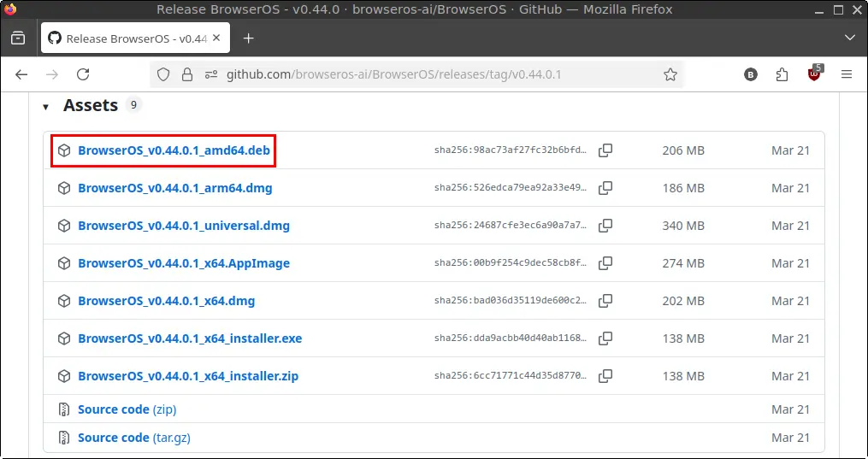Click the 274 MB size value
Viewport: 868px width, 459px height.
pyautogui.click(x=683, y=263)
